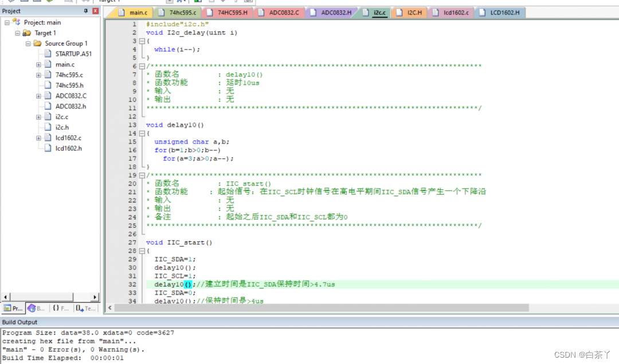Viewport: 619px width, 364px height.
Task: Select STARTUP.A51 in the project tree
Action: click(x=73, y=54)
